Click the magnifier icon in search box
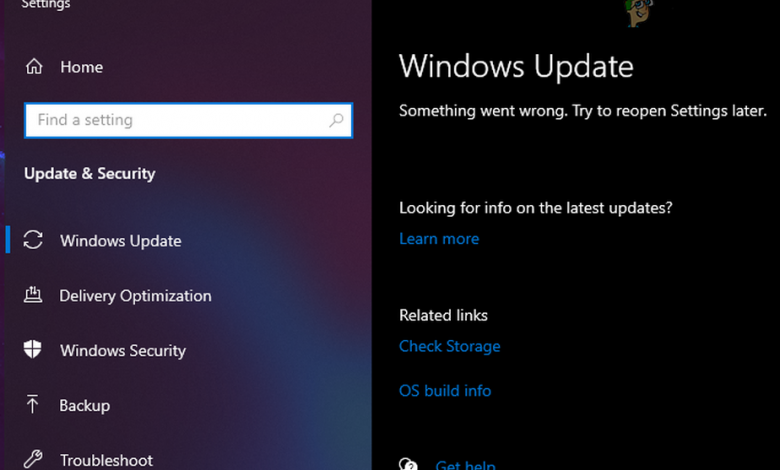The width and height of the screenshot is (780, 470). [336, 121]
